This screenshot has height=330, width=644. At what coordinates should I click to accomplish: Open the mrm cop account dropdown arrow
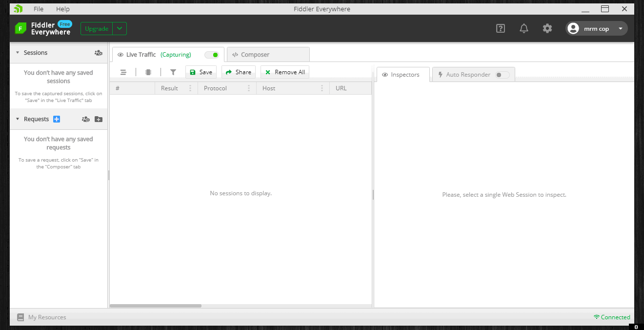click(621, 28)
